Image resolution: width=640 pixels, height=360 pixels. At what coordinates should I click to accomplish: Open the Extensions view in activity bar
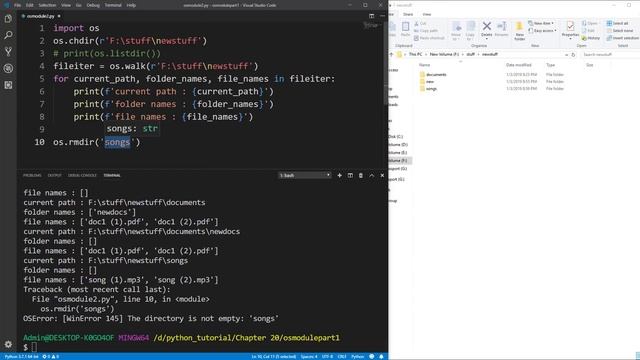pos(8,85)
